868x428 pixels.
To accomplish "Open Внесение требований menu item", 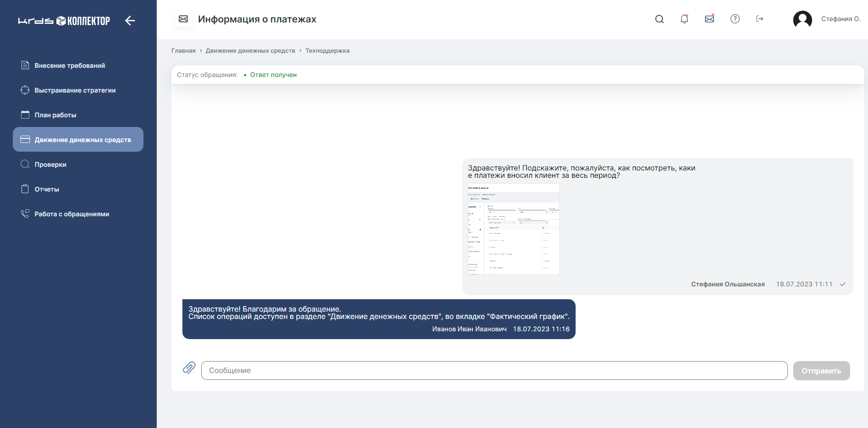I will coord(70,66).
